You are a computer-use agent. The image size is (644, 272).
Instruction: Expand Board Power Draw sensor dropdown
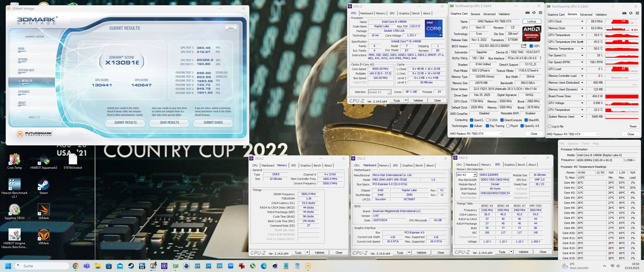click(x=582, y=96)
